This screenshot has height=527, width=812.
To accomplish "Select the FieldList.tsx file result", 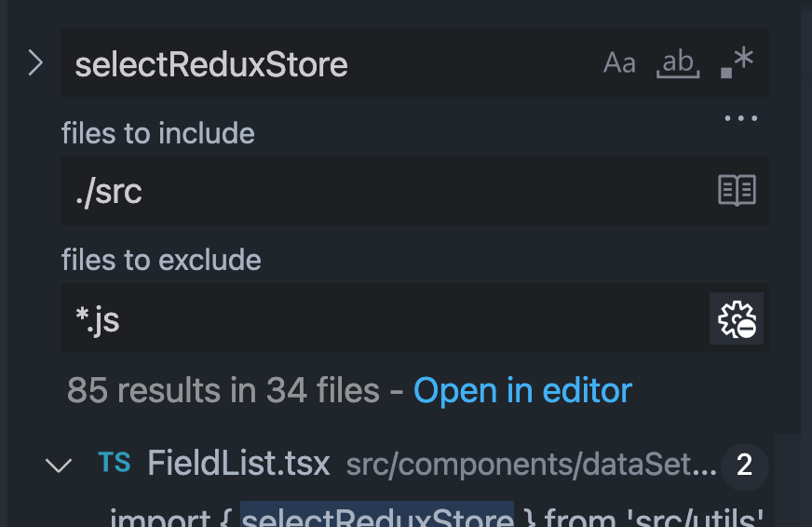I will pyautogui.click(x=238, y=464).
